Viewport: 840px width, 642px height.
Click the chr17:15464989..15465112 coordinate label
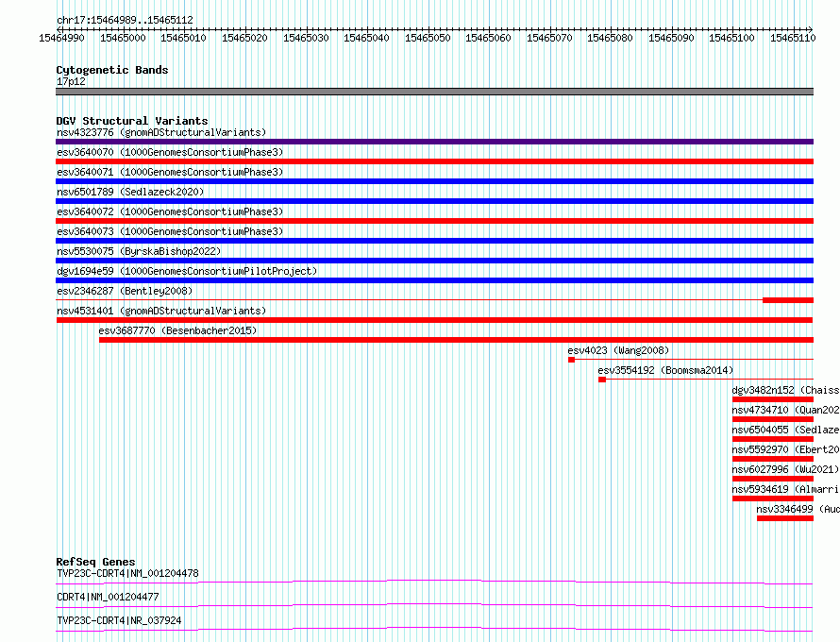tap(125, 20)
